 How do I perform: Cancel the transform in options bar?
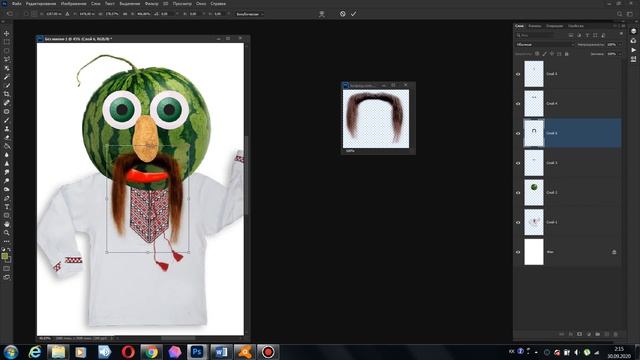pos(342,14)
